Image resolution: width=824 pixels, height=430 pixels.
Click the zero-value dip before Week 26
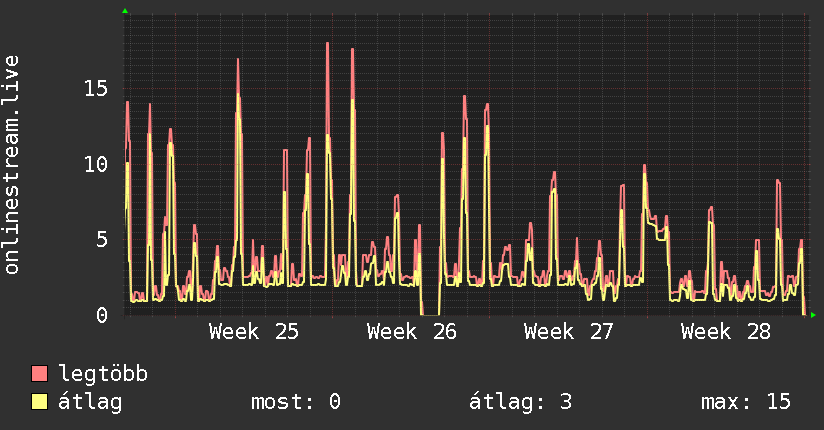(x=430, y=314)
